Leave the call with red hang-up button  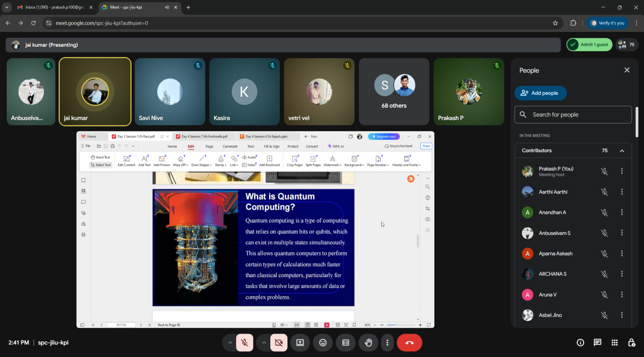(x=409, y=343)
